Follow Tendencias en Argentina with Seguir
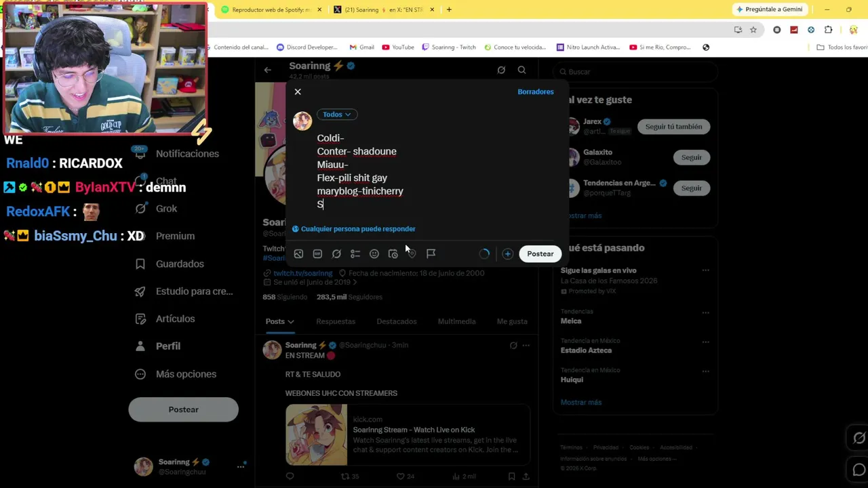Screen dimensions: 868x488 pos(692,188)
